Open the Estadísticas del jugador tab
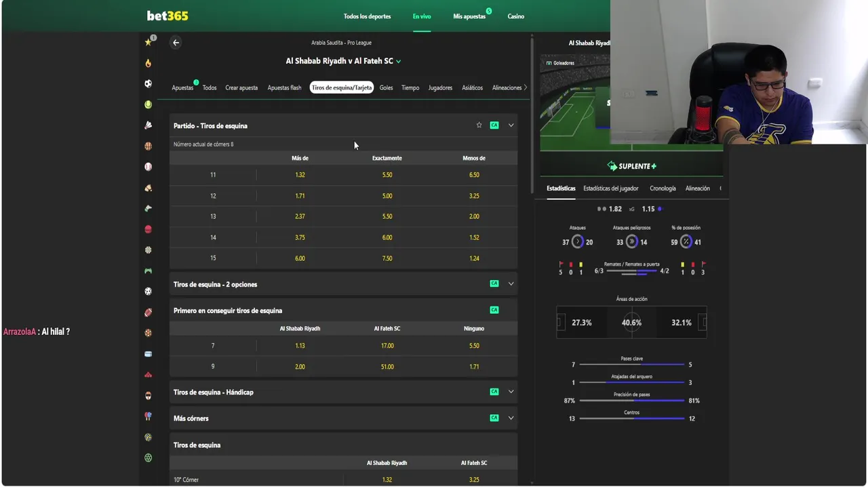Image resolution: width=868 pixels, height=488 pixels. click(x=611, y=188)
